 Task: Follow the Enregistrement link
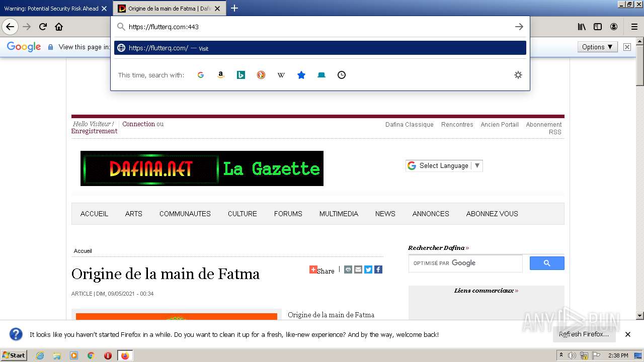click(x=94, y=131)
